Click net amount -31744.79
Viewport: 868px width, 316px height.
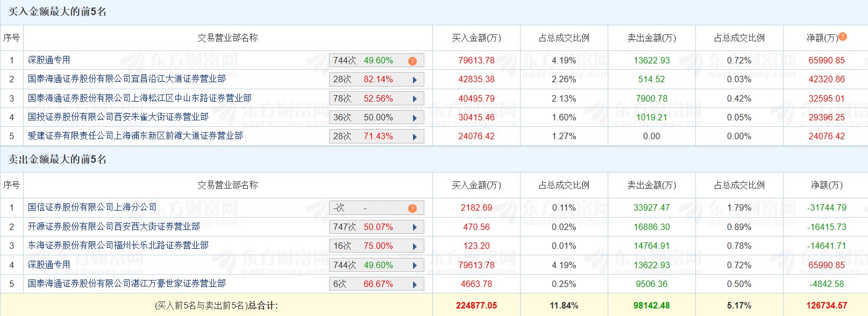[827, 208]
